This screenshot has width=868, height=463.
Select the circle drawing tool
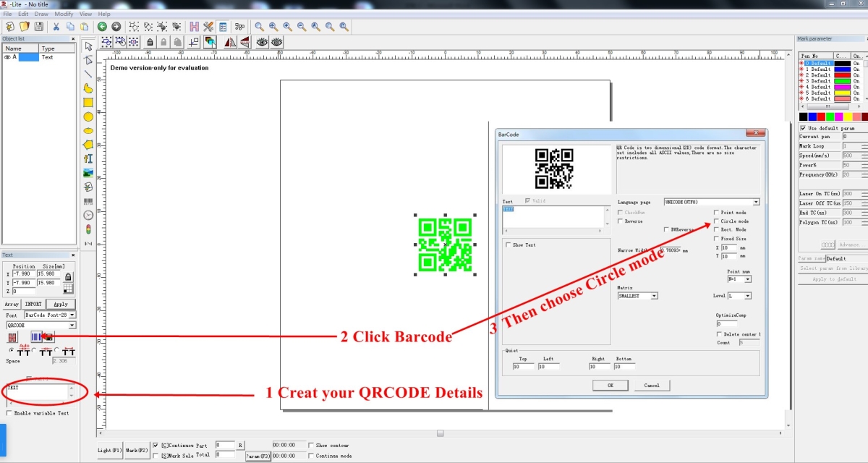coord(88,116)
